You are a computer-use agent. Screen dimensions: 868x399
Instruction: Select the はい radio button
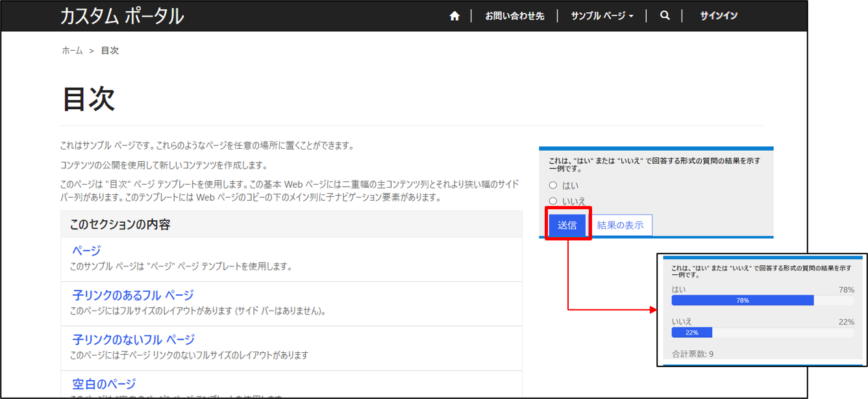click(553, 185)
